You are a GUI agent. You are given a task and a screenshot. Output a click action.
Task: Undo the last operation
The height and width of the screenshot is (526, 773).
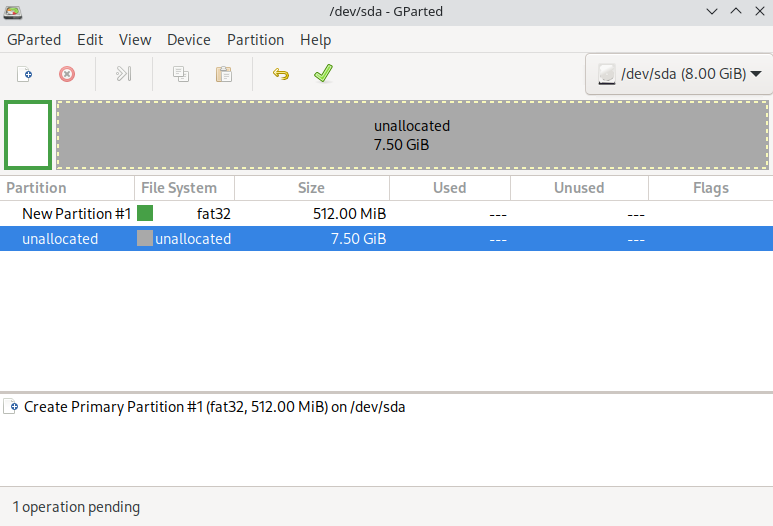281,74
